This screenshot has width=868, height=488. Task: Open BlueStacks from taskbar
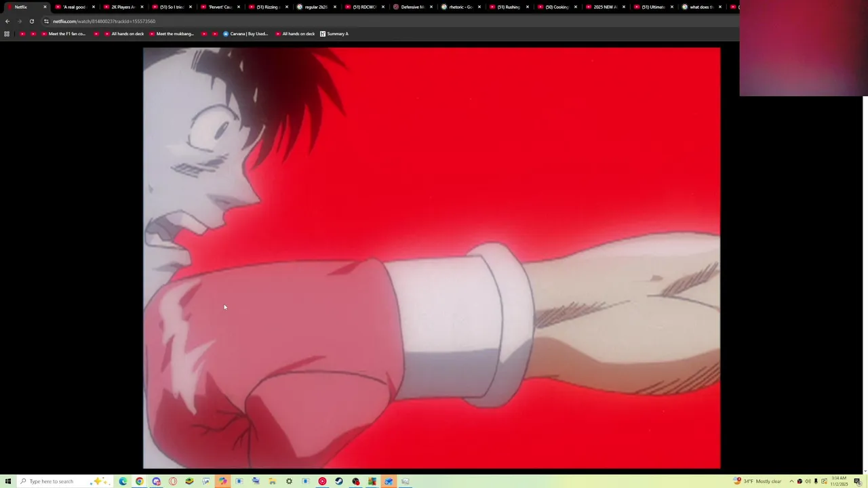[x=189, y=481]
